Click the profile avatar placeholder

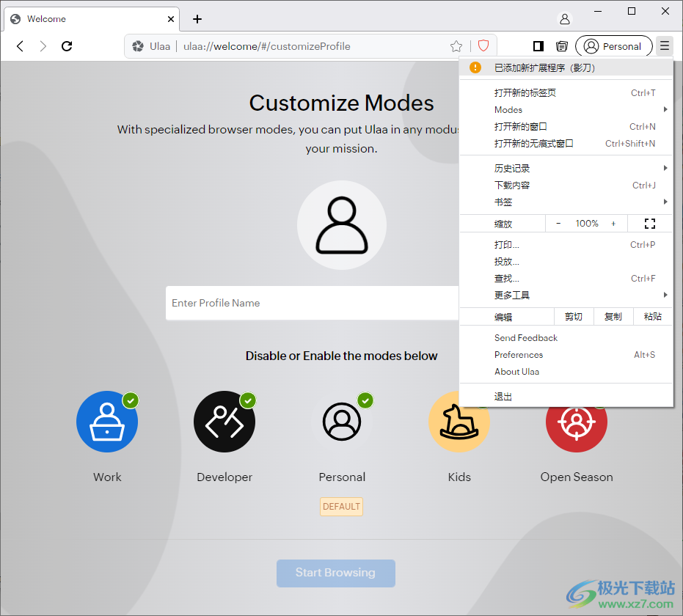pyautogui.click(x=342, y=225)
